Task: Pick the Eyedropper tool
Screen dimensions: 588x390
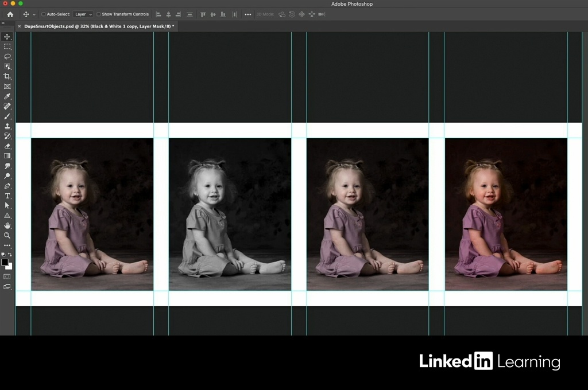Action: click(7, 96)
